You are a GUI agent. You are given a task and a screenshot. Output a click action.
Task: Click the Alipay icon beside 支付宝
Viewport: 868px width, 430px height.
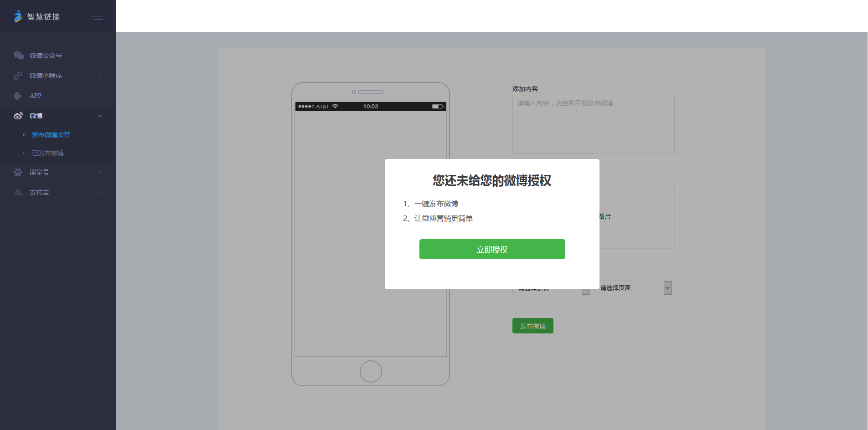18,192
